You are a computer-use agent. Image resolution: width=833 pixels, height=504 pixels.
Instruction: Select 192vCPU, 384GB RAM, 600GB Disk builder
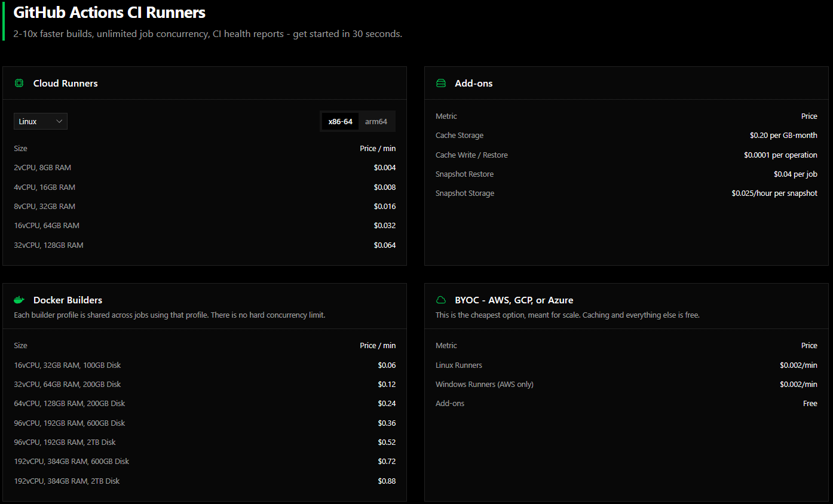pyautogui.click(x=204, y=462)
